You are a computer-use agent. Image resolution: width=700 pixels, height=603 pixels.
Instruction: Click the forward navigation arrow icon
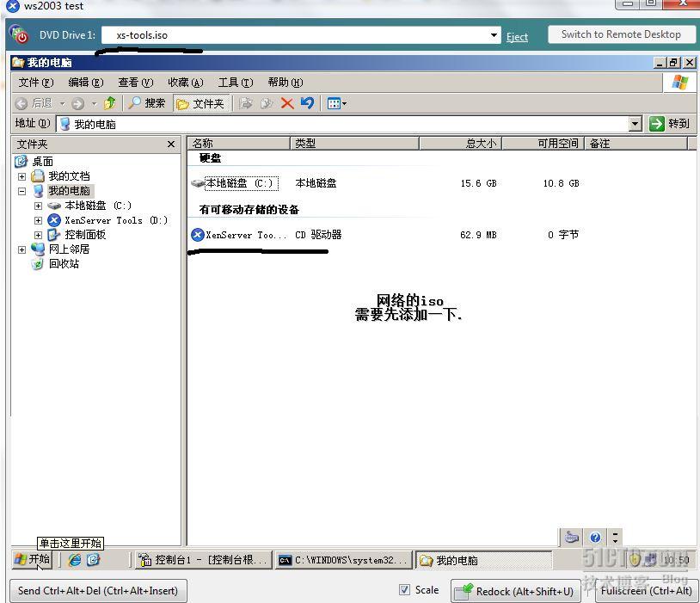click(78, 103)
